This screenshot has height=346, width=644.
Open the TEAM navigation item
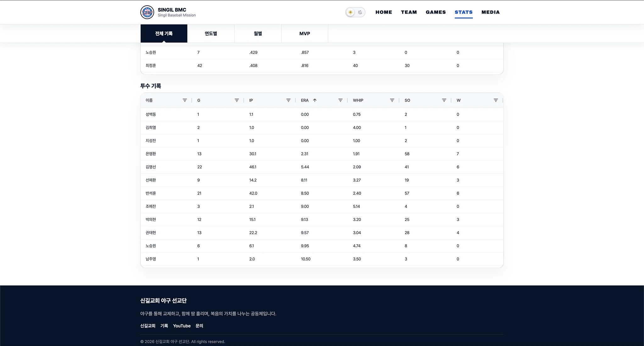409,12
